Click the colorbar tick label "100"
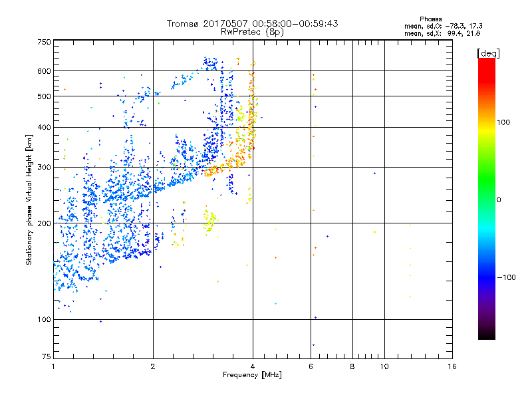 503,122
